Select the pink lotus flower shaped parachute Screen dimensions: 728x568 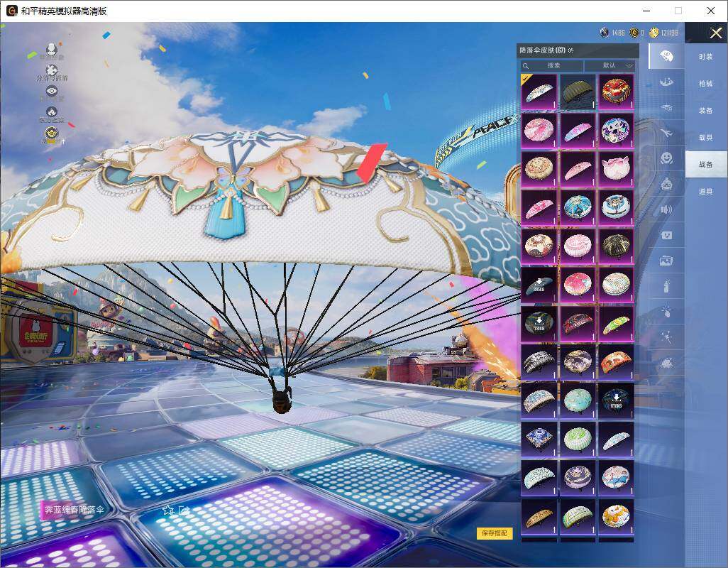coord(616,168)
